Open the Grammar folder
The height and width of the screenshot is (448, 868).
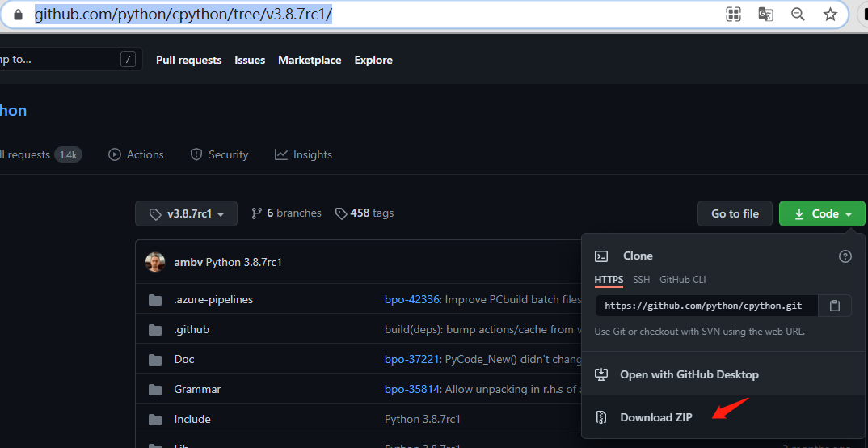[x=197, y=389]
